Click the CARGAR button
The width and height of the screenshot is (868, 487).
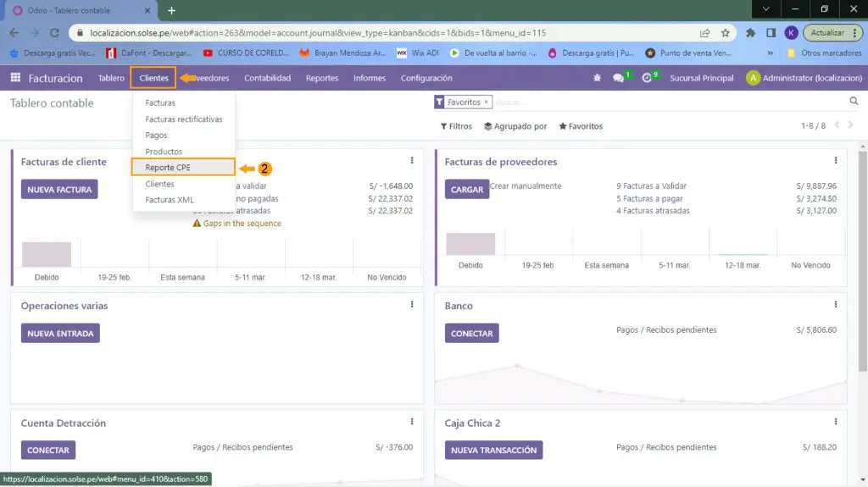[466, 190]
